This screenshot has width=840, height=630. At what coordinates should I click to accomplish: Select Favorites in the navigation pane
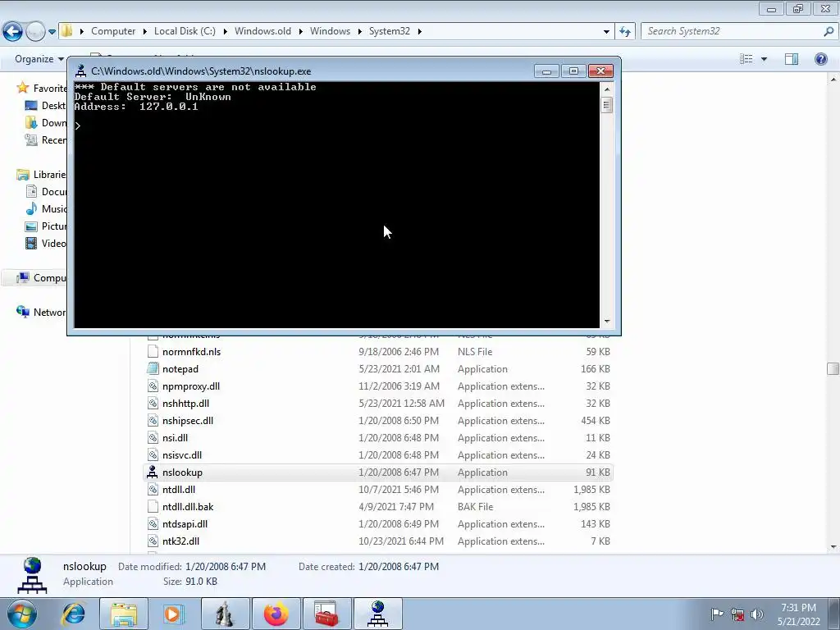[41, 88]
